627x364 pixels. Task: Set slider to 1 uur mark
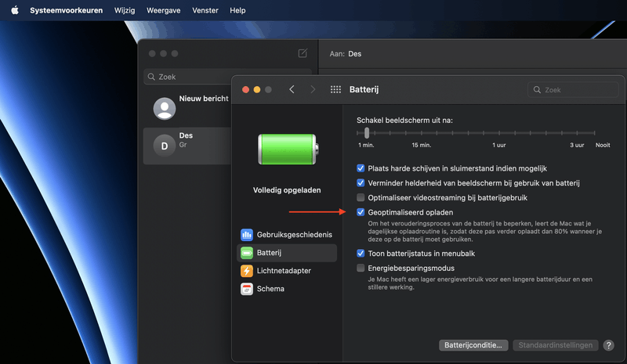tap(499, 133)
